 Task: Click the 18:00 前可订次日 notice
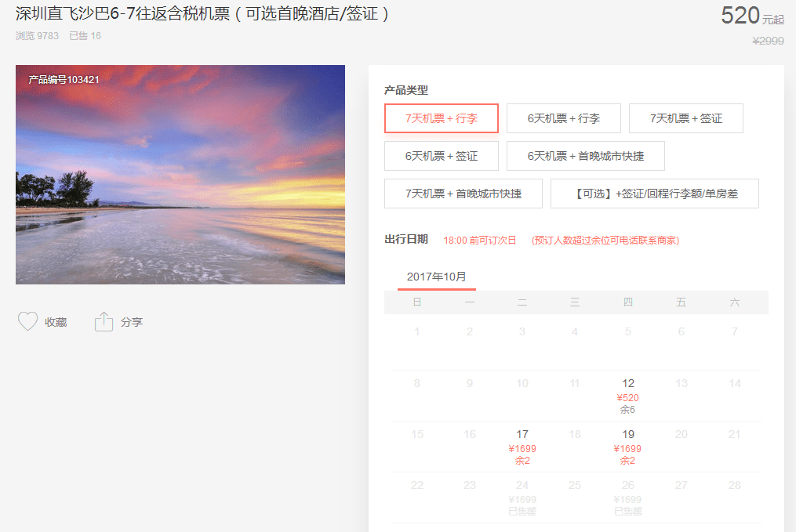tap(480, 241)
